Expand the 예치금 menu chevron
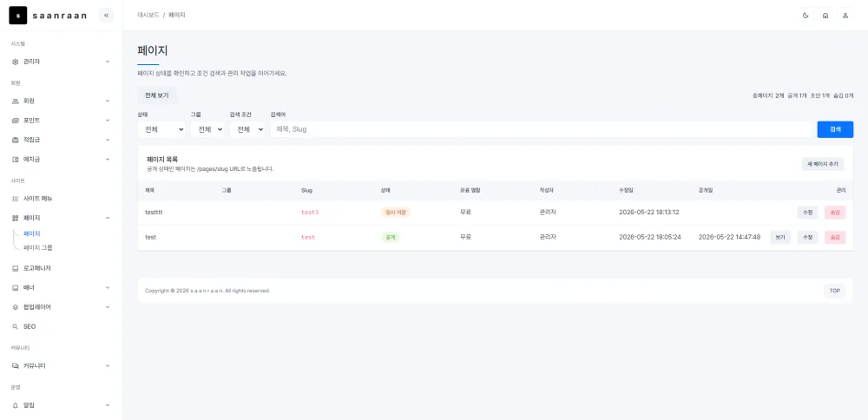Viewport: 868px width, 420px height. click(x=108, y=160)
